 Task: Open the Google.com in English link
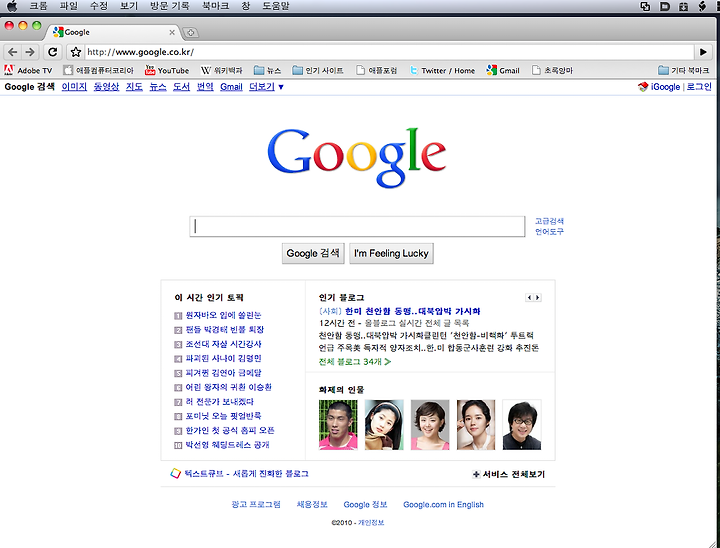[x=444, y=504]
